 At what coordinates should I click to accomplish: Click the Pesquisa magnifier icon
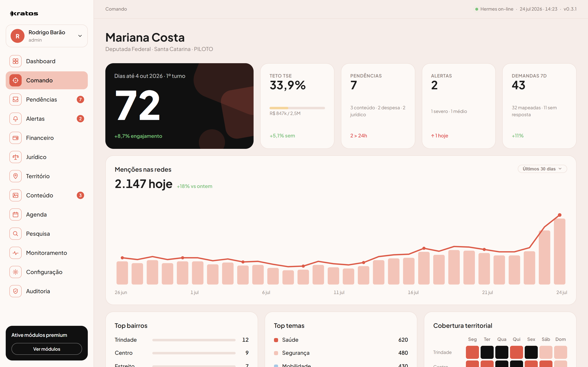click(x=16, y=234)
